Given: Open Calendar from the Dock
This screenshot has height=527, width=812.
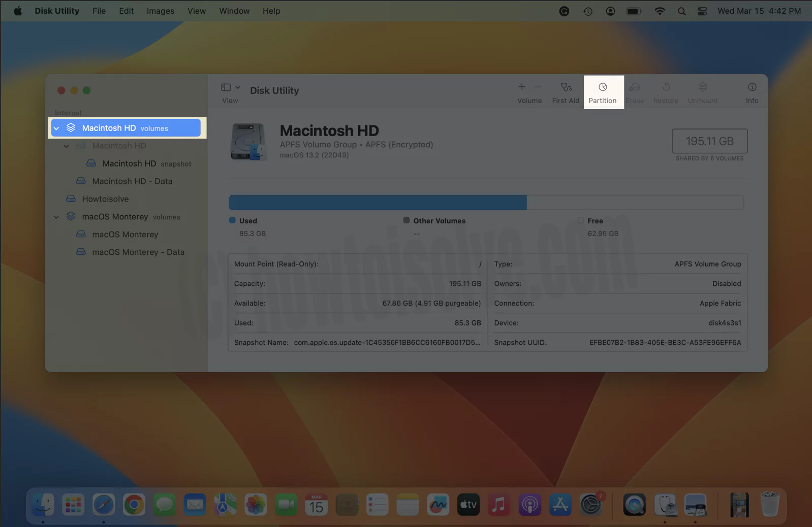Looking at the screenshot, I should click(x=317, y=505).
